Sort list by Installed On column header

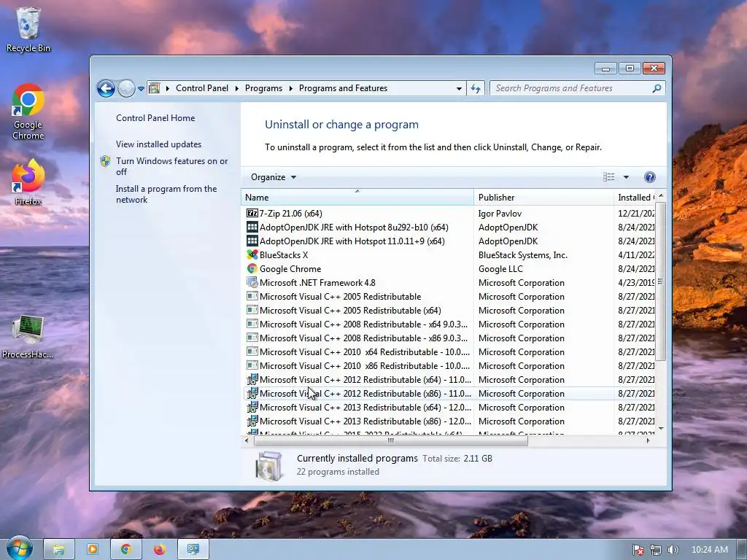[x=635, y=197]
